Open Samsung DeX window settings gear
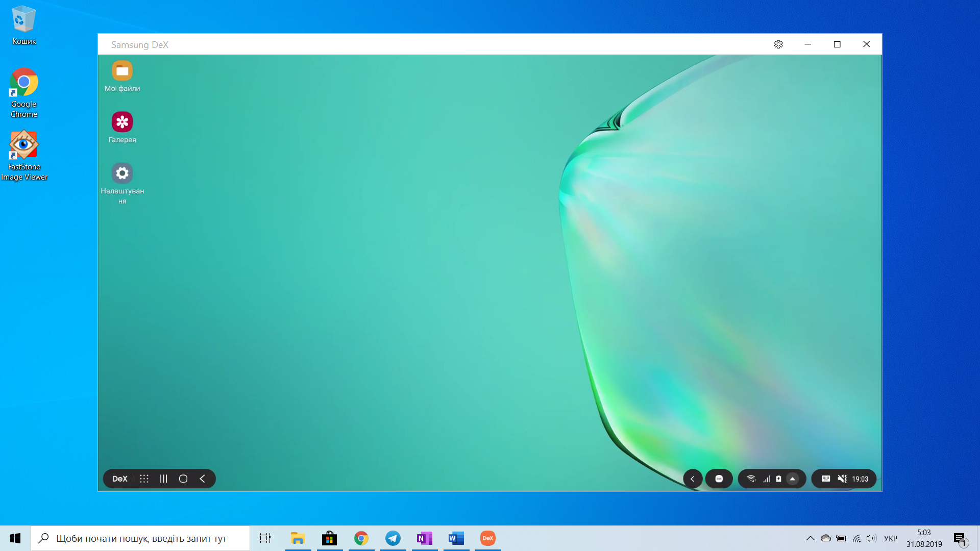Image resolution: width=980 pixels, height=551 pixels. point(778,44)
